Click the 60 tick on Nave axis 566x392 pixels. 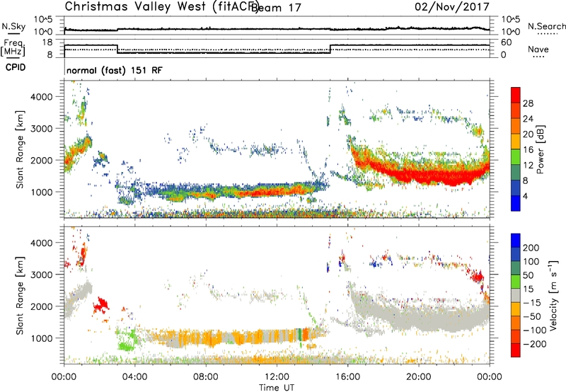coord(506,42)
